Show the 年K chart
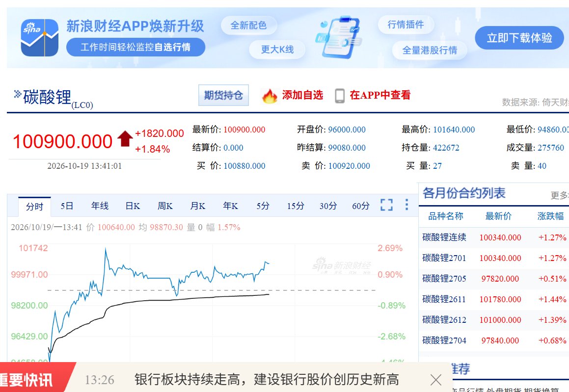 [230, 206]
